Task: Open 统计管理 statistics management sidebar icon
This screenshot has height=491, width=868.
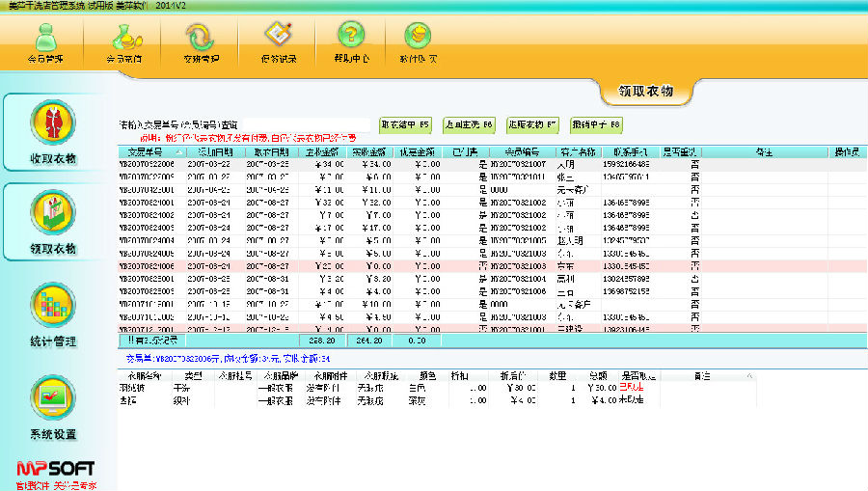Action: pyautogui.click(x=52, y=308)
